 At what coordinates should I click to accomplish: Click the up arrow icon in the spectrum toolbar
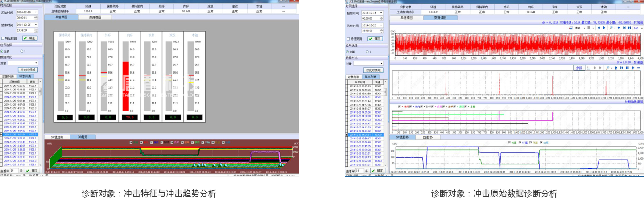tap(616, 68)
